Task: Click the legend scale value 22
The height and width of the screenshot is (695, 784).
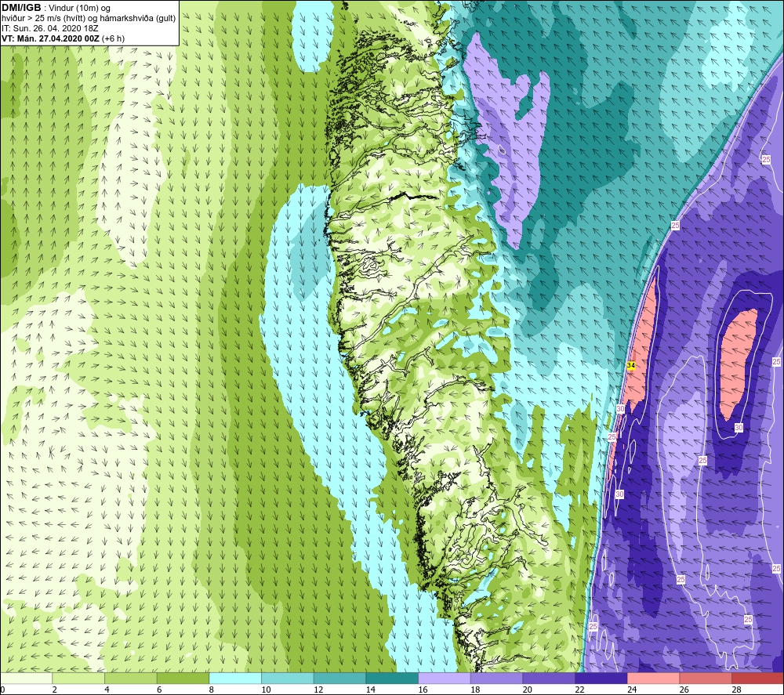Action: click(579, 690)
